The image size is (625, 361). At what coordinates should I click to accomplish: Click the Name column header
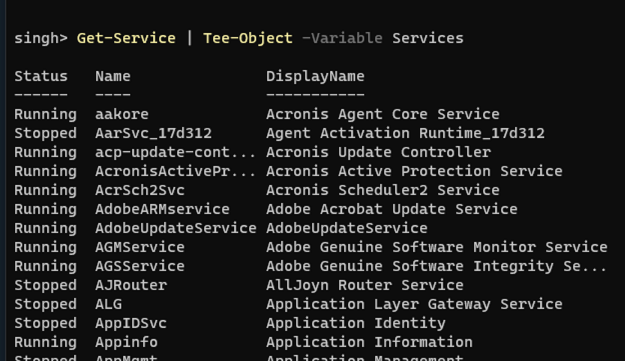(113, 76)
